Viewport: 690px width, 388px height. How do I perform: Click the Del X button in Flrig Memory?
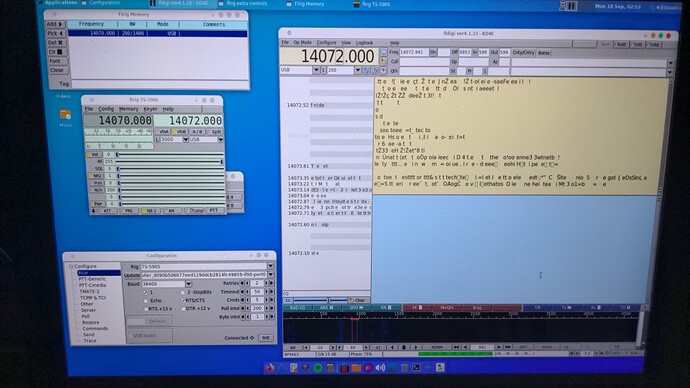55,43
